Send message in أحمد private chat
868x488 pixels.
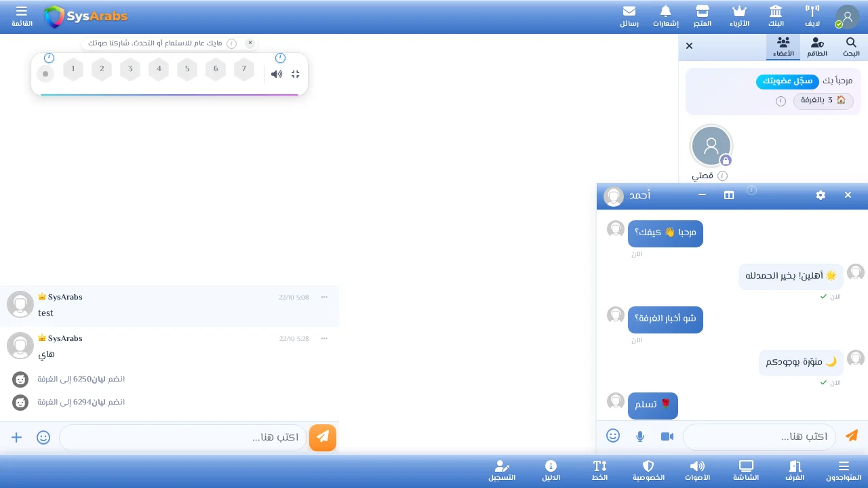852,436
